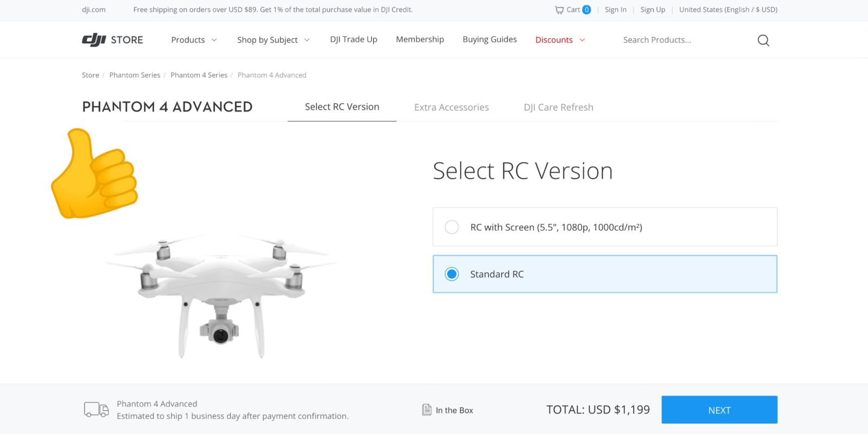868x434 pixels.
Task: Select RC with Screen radio option
Action: coord(452,227)
